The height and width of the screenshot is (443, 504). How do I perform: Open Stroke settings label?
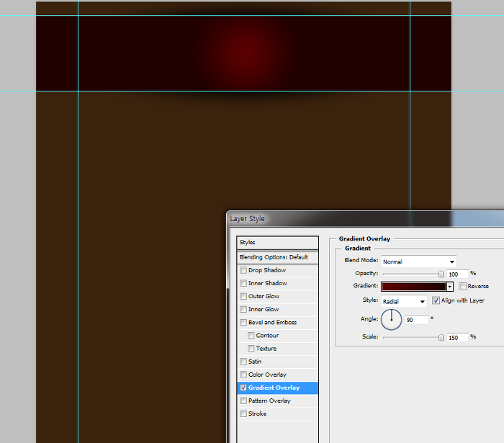click(x=258, y=413)
